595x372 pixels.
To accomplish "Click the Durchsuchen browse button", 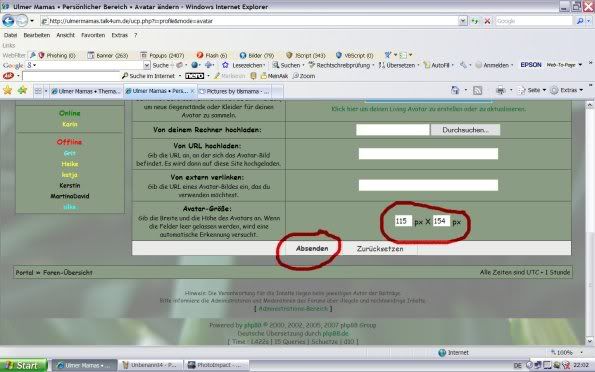I will (x=466, y=130).
